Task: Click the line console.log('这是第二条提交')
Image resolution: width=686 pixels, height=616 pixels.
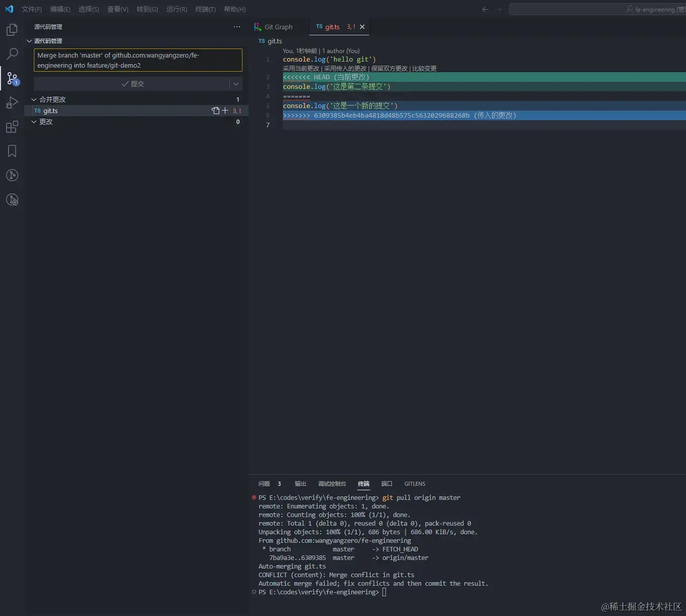Action: click(x=336, y=87)
